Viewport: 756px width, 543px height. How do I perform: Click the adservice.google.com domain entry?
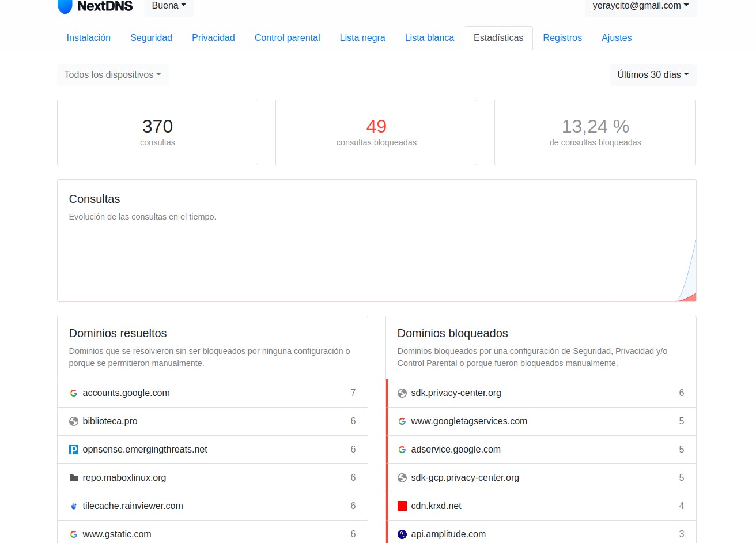(x=456, y=450)
